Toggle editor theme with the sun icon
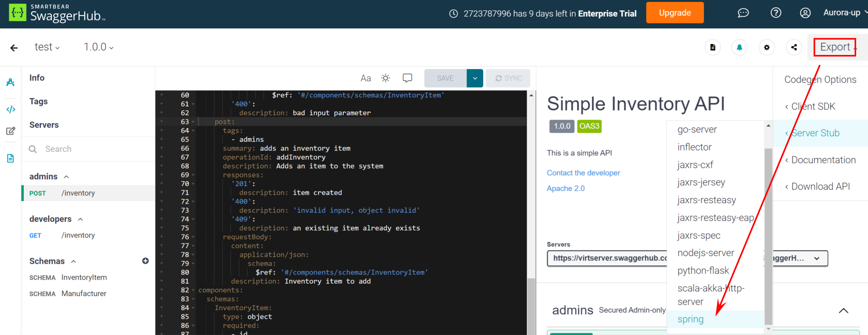The width and height of the screenshot is (868, 335). point(385,78)
